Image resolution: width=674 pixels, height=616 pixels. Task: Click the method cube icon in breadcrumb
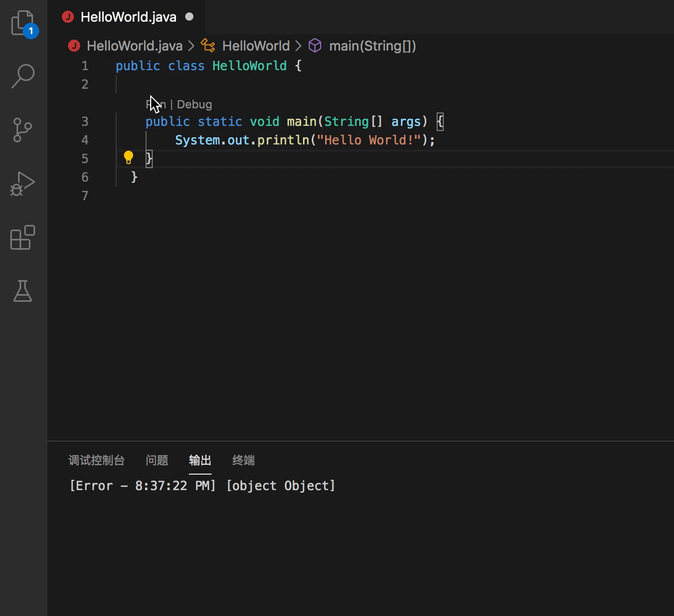(x=315, y=46)
